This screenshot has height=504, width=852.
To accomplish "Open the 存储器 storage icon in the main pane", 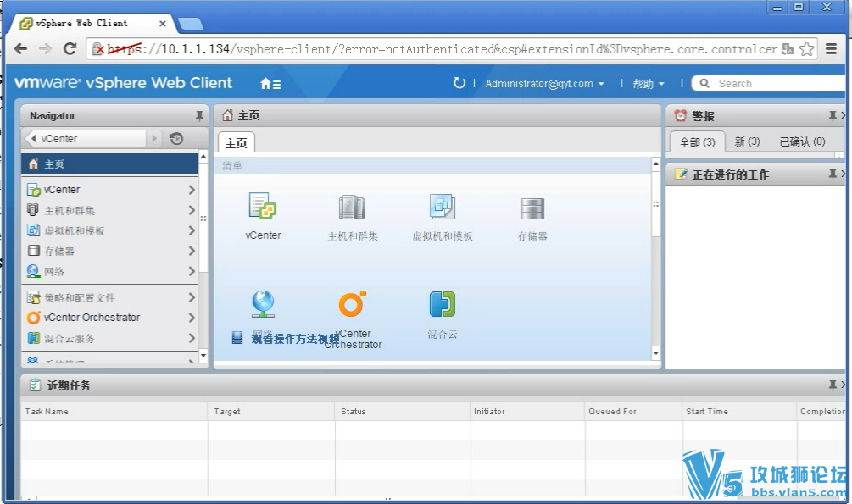I will [532, 208].
